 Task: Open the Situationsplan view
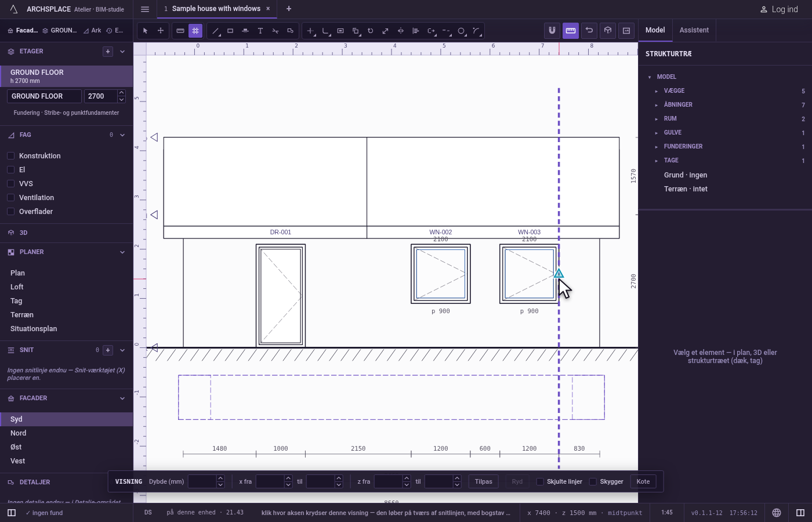point(67,329)
